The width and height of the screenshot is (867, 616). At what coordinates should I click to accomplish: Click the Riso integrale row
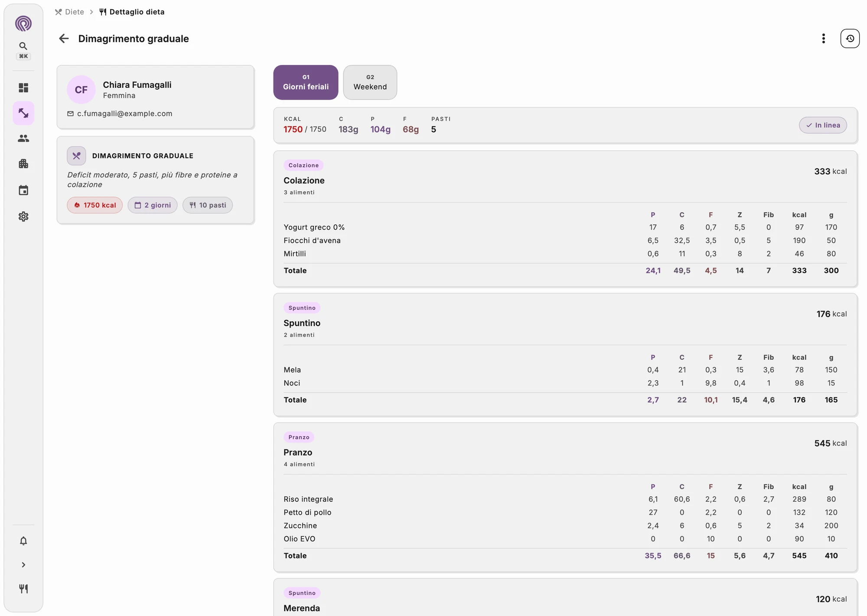point(565,499)
